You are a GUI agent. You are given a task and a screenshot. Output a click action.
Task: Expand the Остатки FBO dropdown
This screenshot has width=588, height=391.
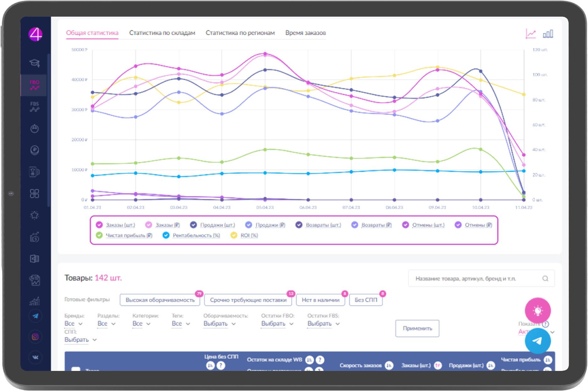277,324
